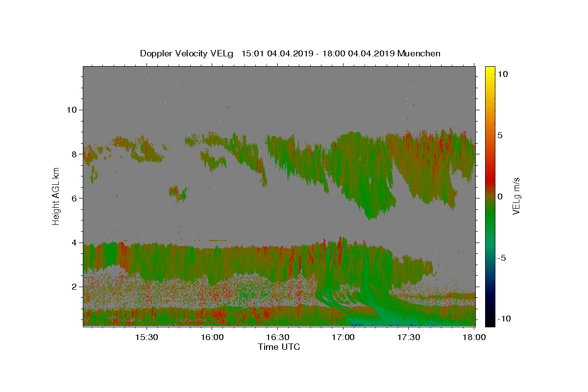This screenshot has width=588, height=392.
Task: Click the colorbar label 0
Action: [x=499, y=196]
